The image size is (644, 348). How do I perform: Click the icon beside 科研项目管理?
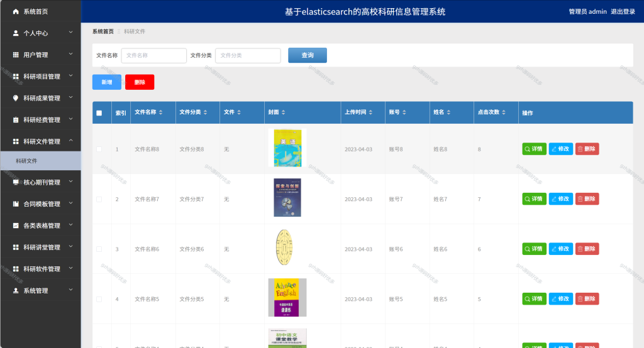(16, 77)
